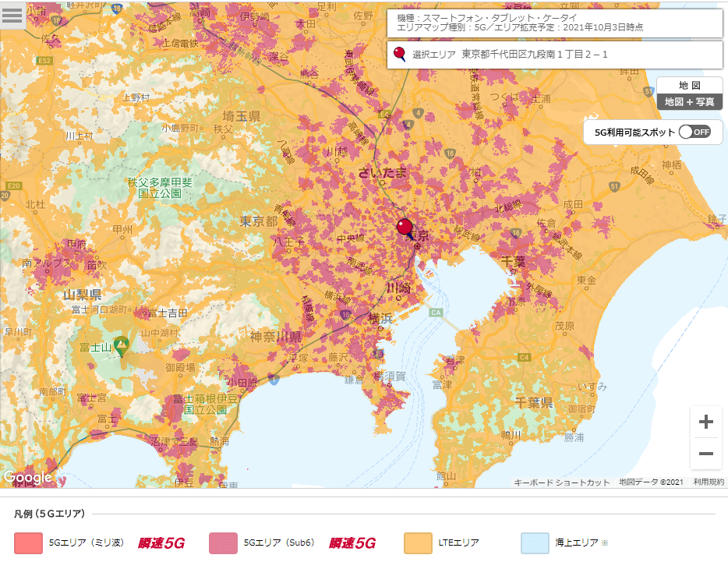Click the 埼玉県 map label
The height and width of the screenshot is (562, 728).
(241, 115)
